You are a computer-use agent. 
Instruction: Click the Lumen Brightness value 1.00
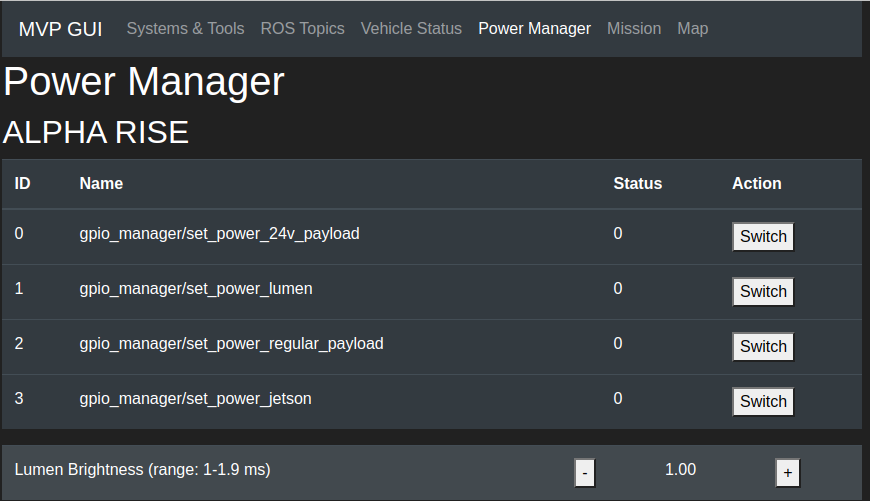point(680,470)
